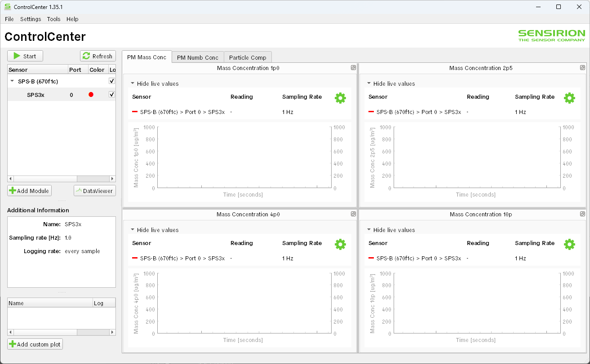Click sensor path in Mass Concentration 4p0 panel

pyautogui.click(x=182, y=258)
